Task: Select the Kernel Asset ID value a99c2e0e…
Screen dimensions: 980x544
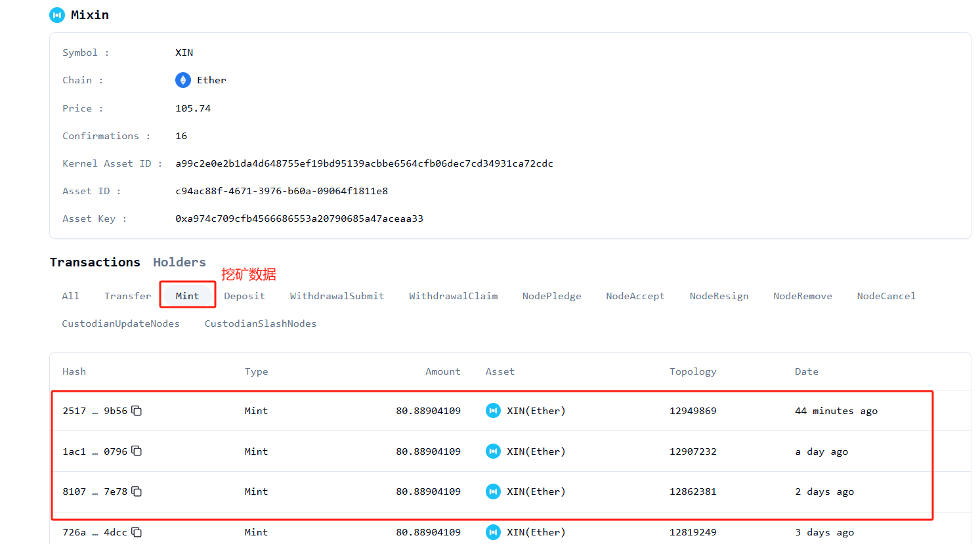Action: click(364, 163)
